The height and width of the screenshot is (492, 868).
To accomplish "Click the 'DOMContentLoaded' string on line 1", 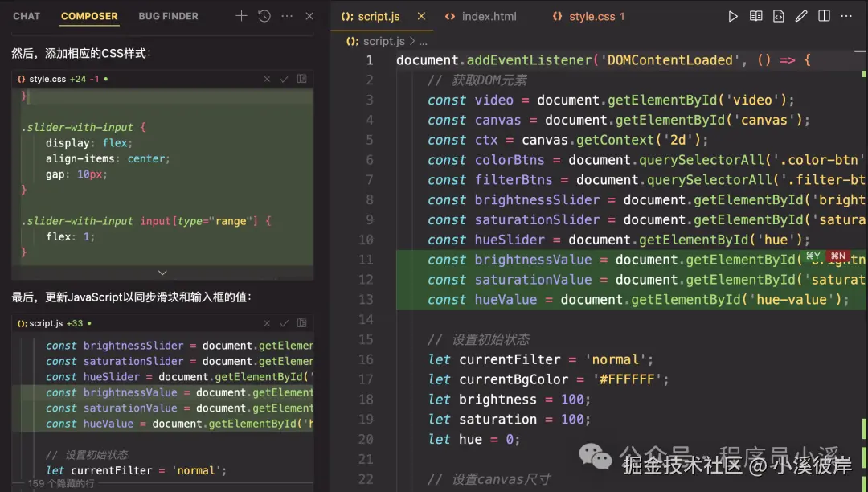I will pyautogui.click(x=669, y=60).
